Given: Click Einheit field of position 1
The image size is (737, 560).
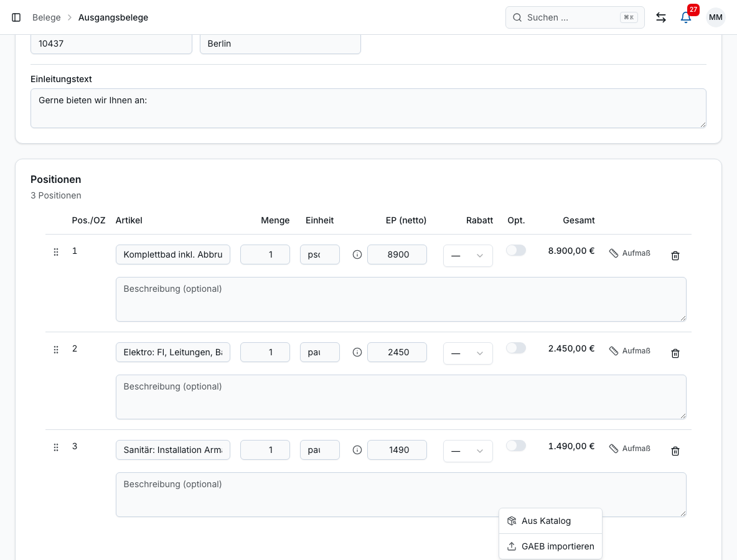Looking at the screenshot, I should [320, 254].
